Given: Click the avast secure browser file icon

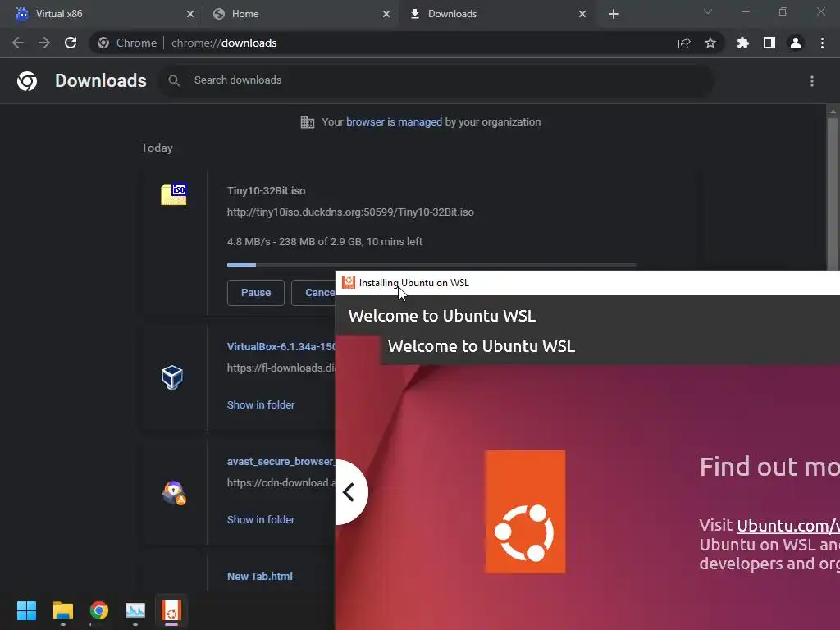Looking at the screenshot, I should pyautogui.click(x=174, y=493).
